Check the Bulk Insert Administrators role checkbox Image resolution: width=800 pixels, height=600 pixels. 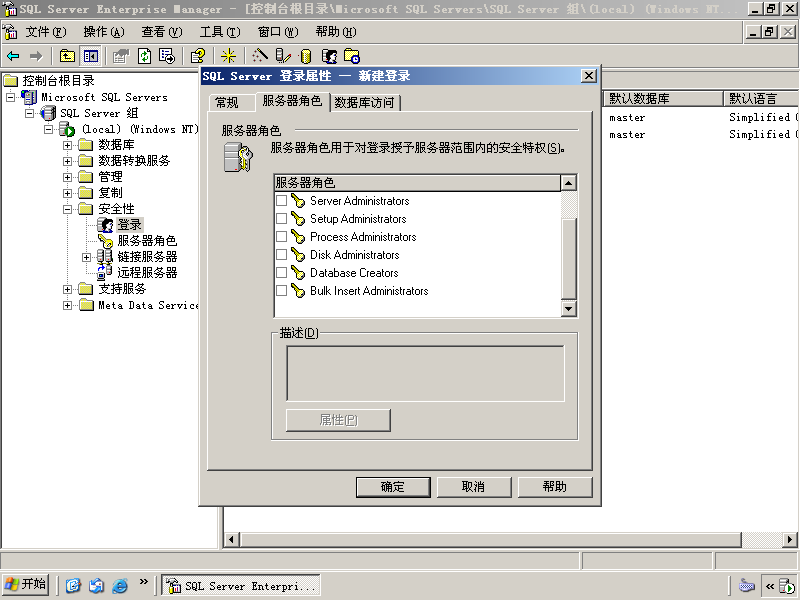tap(281, 290)
